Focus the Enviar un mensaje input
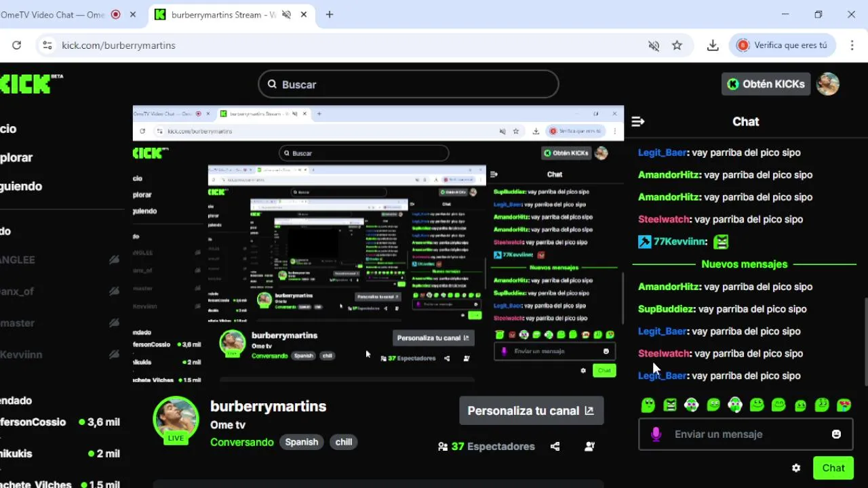The height and width of the screenshot is (488, 868). tap(746, 434)
